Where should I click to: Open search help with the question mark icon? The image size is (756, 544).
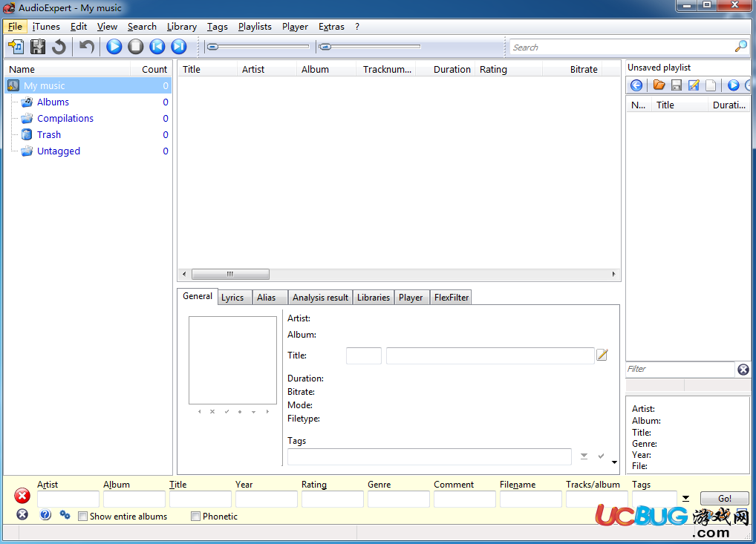45,515
